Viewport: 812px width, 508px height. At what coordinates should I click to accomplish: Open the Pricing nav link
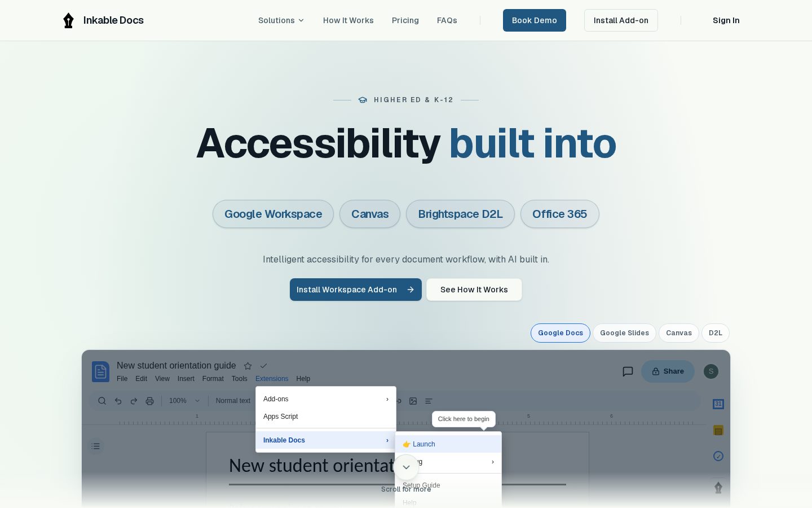coord(405,20)
